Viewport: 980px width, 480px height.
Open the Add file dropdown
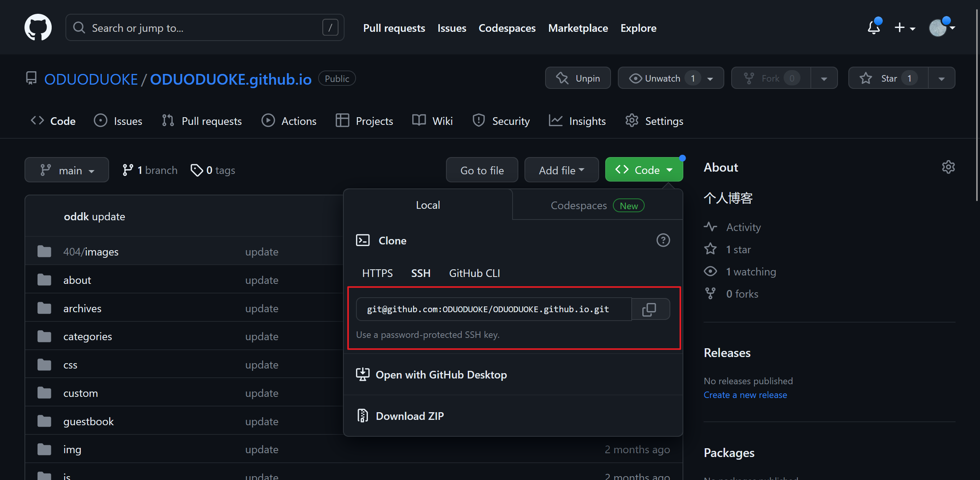[x=561, y=170]
